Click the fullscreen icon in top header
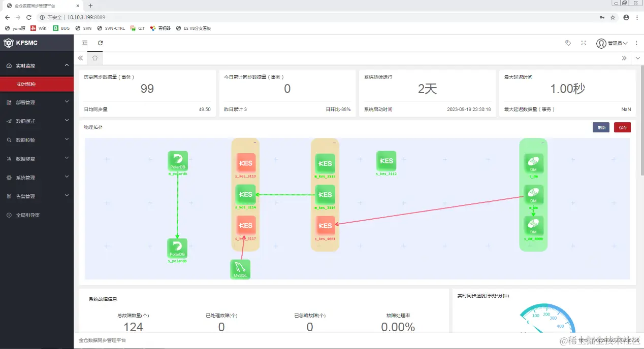The height and width of the screenshot is (349, 644). [584, 43]
